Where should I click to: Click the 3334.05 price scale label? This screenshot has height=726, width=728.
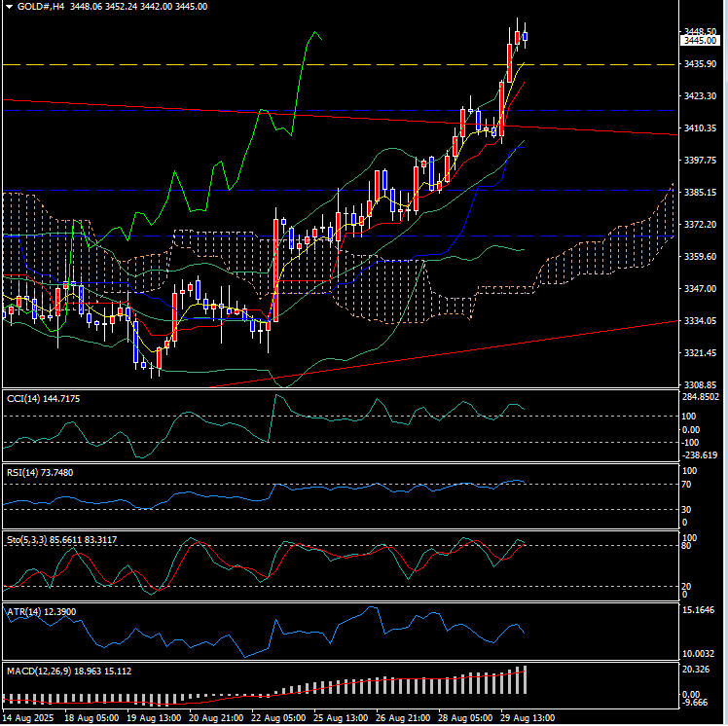pos(700,321)
